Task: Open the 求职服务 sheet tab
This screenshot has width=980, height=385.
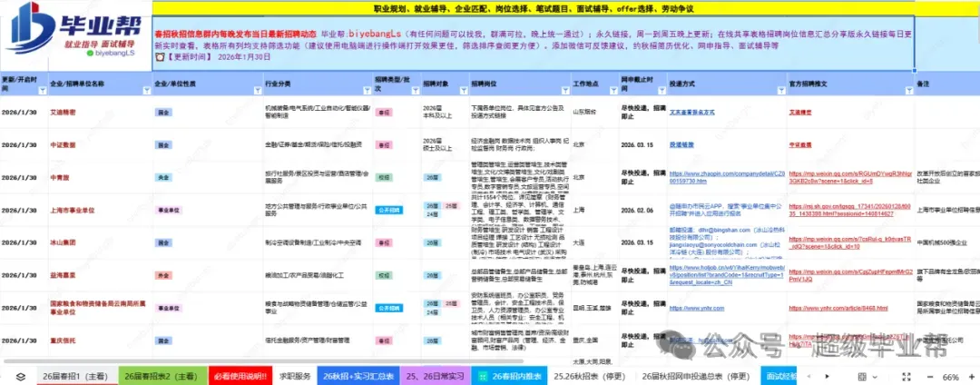Action: click(295, 377)
